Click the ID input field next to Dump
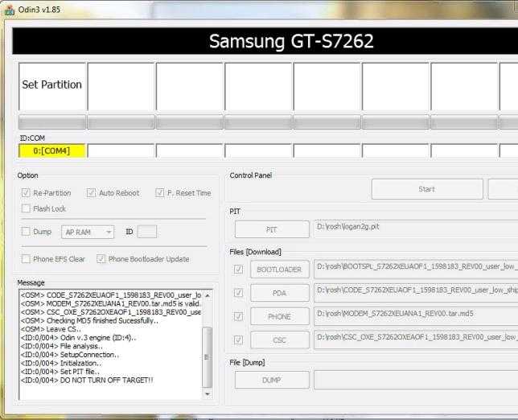 point(147,232)
